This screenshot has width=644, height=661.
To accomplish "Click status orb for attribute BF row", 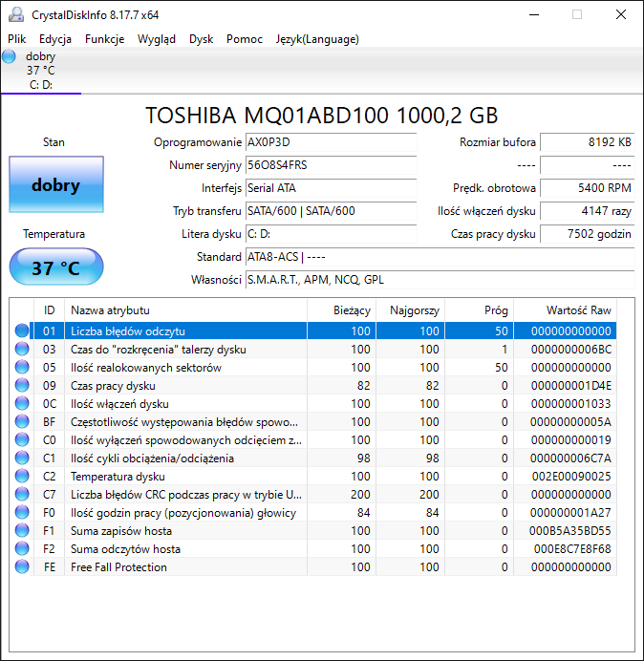I will (x=22, y=421).
